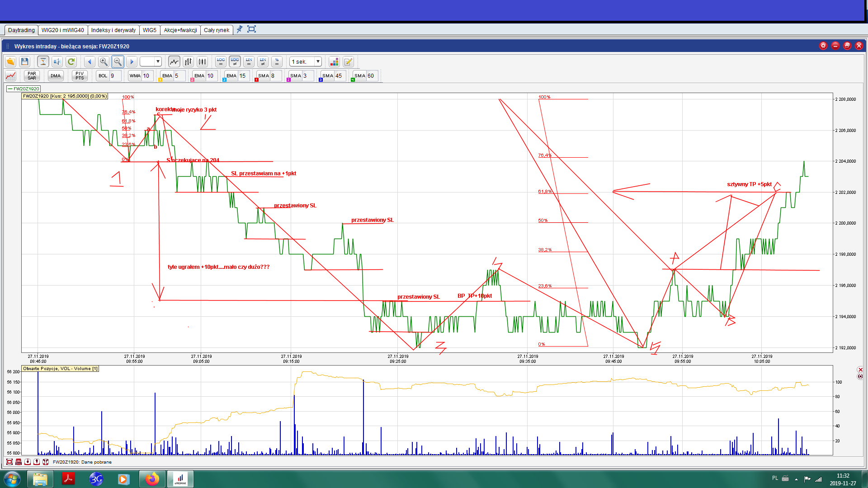Viewport: 868px width, 488px height.
Task: Switch to candlestick chart type
Action: tap(202, 61)
